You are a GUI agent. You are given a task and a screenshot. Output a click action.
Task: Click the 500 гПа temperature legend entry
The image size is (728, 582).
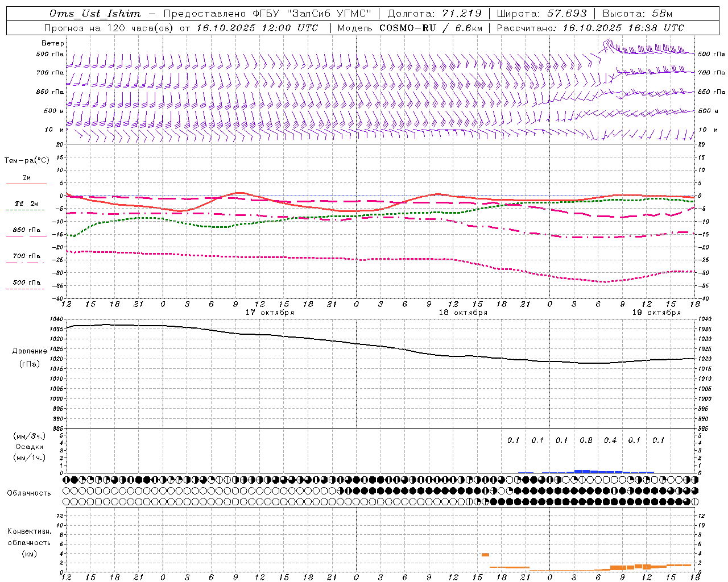26,282
